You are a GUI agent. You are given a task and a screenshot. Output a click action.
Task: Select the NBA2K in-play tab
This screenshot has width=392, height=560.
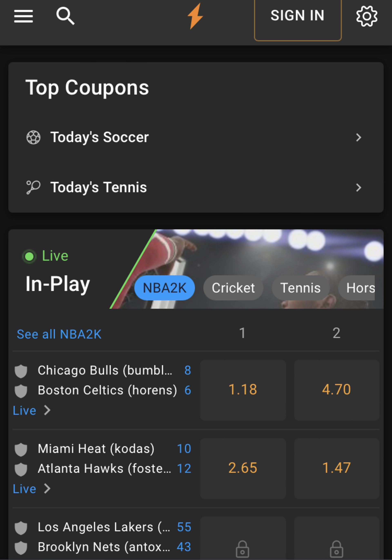click(x=164, y=288)
